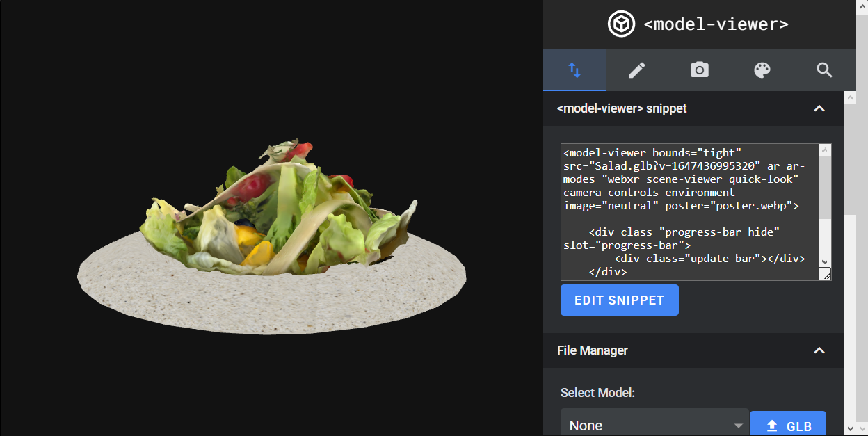Select the Import/Export arrows tab icon
The image size is (868, 436).
pos(574,70)
